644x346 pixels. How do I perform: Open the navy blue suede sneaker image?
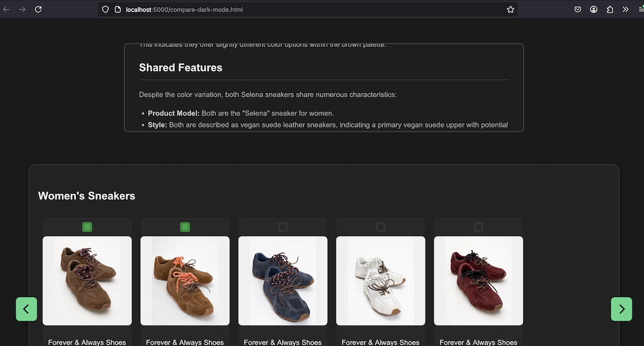pyautogui.click(x=283, y=281)
